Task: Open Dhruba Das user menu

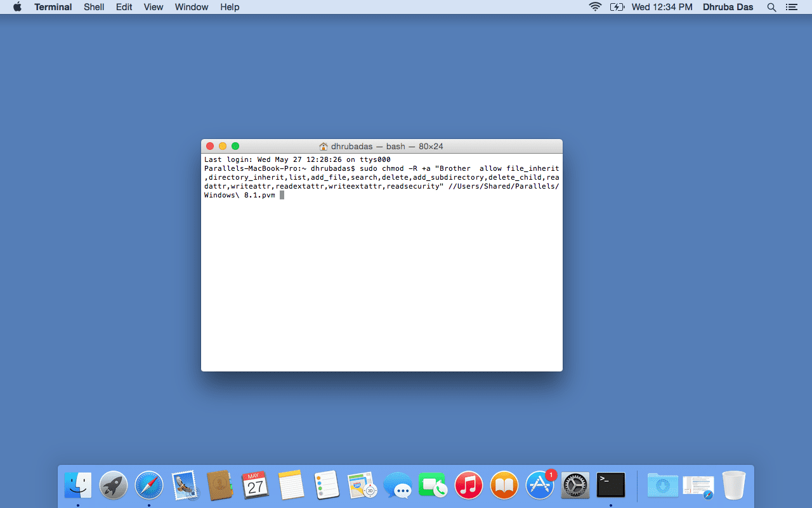Action: 728,7
